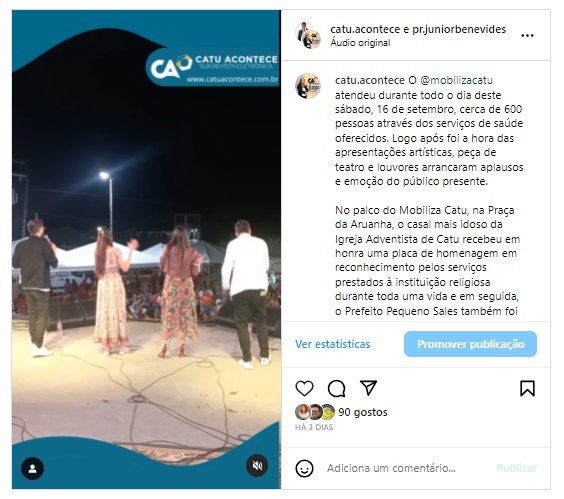Open the catu.acontece profile in header
Viewport: 564px width, 499px height.
[365, 29]
